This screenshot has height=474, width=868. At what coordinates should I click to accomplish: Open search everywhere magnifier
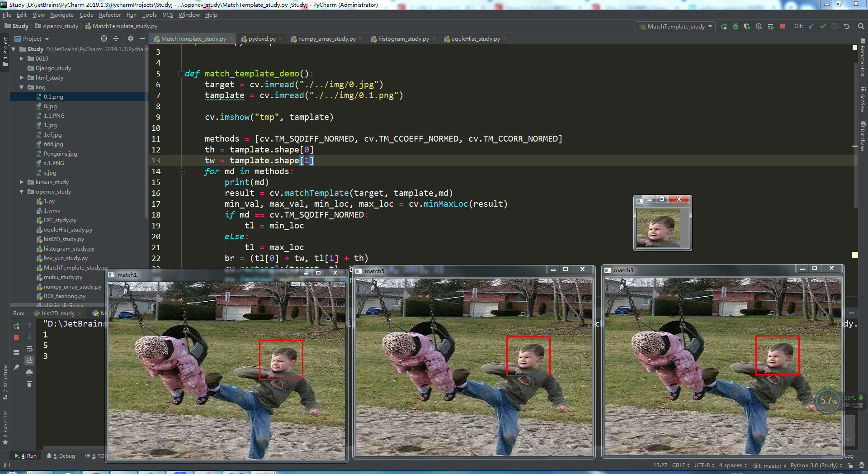tap(861, 26)
